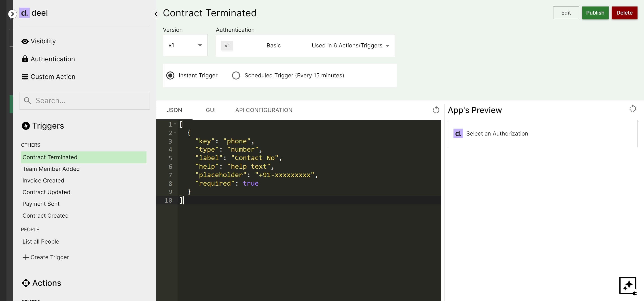The height and width of the screenshot is (301, 644).
Task: Click the red Delete button
Action: coord(624,13)
